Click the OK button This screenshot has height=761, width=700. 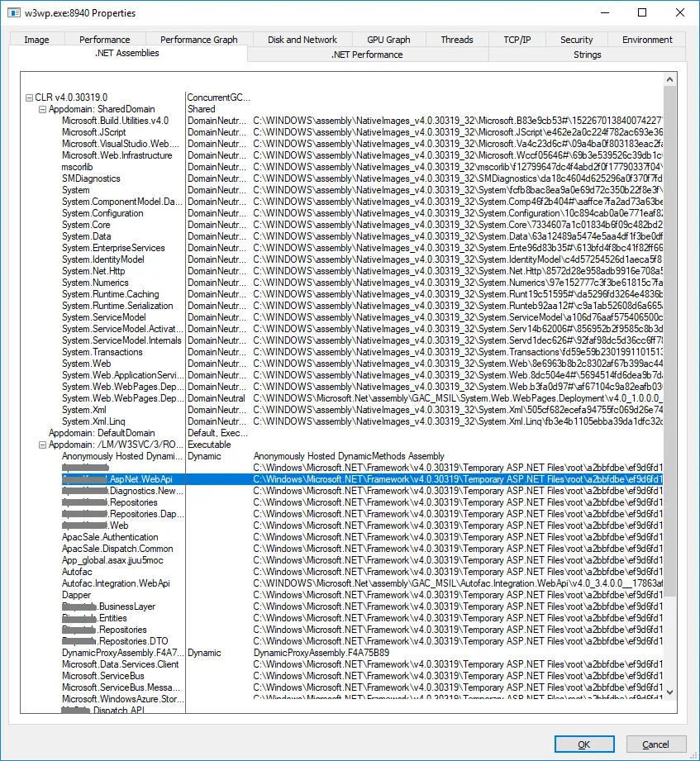(x=584, y=744)
